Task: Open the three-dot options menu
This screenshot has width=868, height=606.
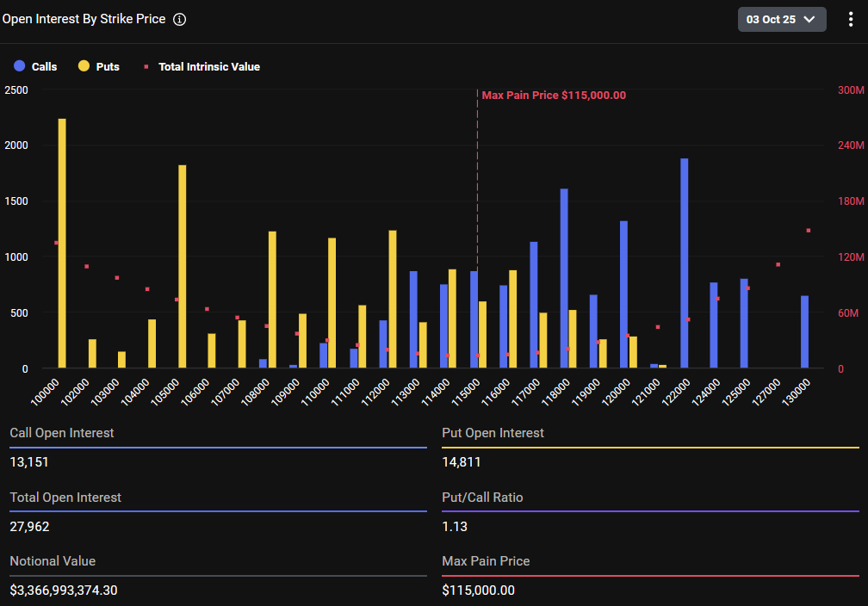Action: (x=851, y=19)
